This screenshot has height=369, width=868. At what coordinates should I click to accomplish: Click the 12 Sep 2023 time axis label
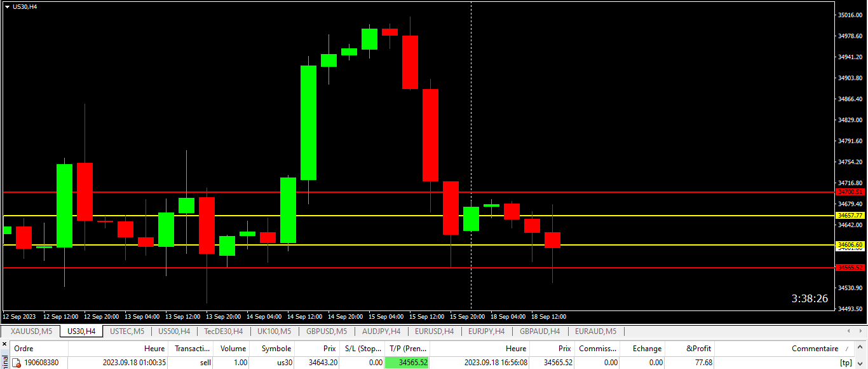20,316
